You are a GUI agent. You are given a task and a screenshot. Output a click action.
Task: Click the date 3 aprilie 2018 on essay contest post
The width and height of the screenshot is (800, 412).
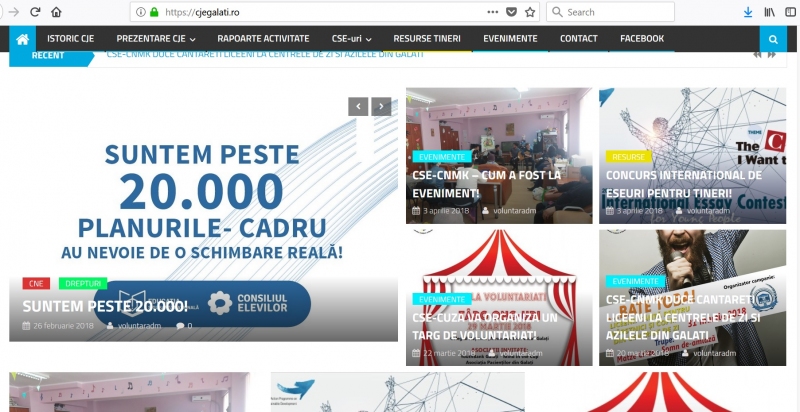click(x=640, y=211)
